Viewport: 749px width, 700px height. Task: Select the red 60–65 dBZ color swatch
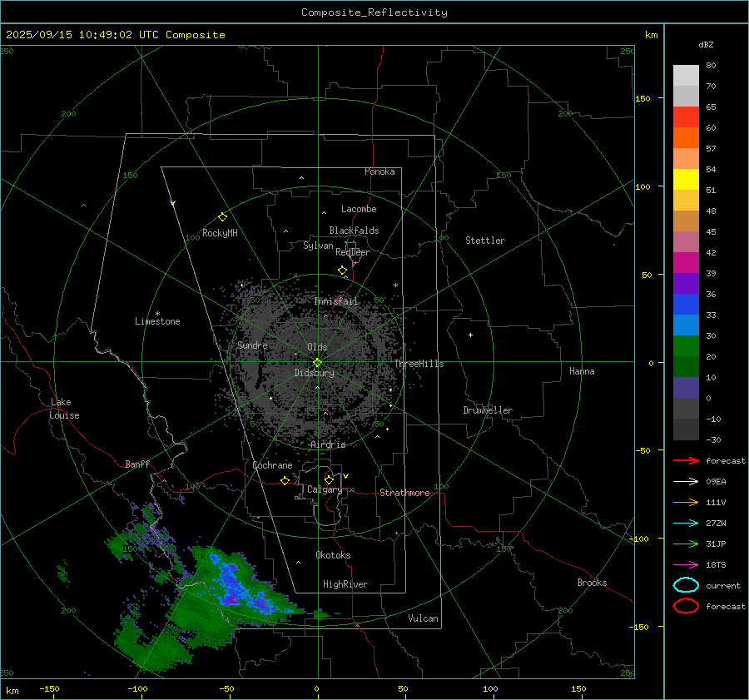(686, 117)
